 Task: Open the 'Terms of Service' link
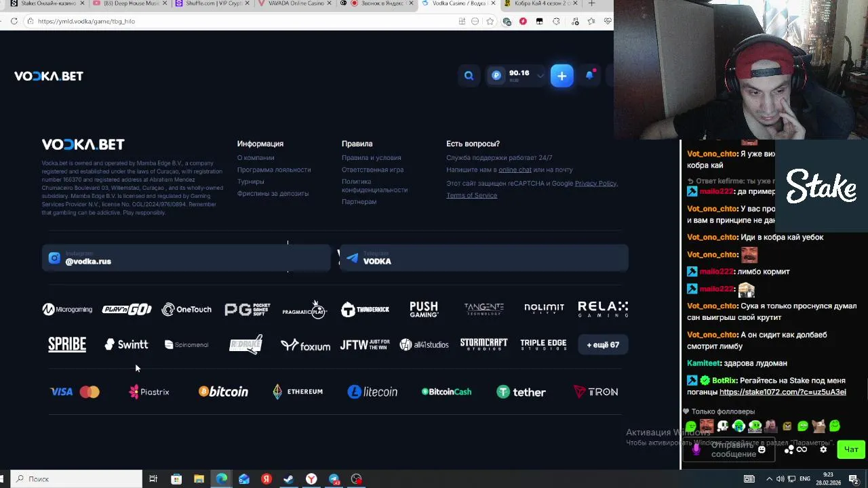click(x=471, y=195)
